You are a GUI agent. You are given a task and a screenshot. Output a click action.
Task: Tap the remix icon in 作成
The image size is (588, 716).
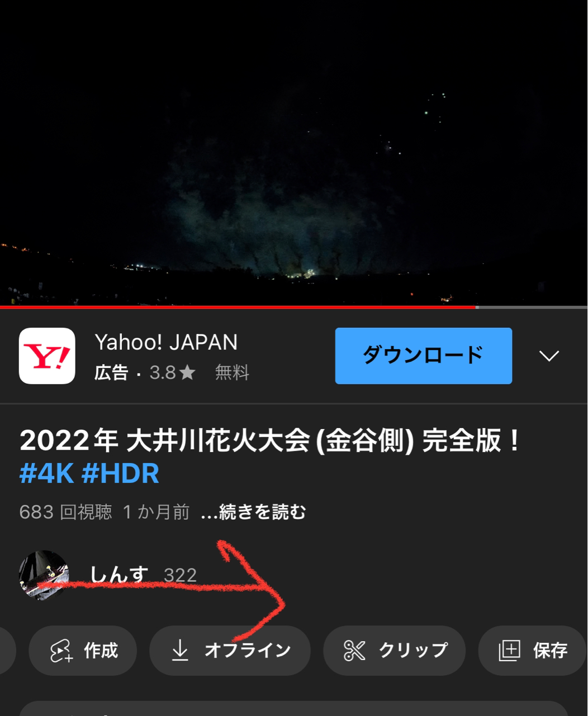pyautogui.click(x=61, y=651)
